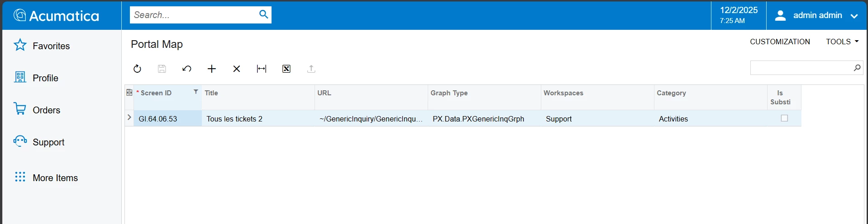Click the date and time button

click(x=739, y=15)
